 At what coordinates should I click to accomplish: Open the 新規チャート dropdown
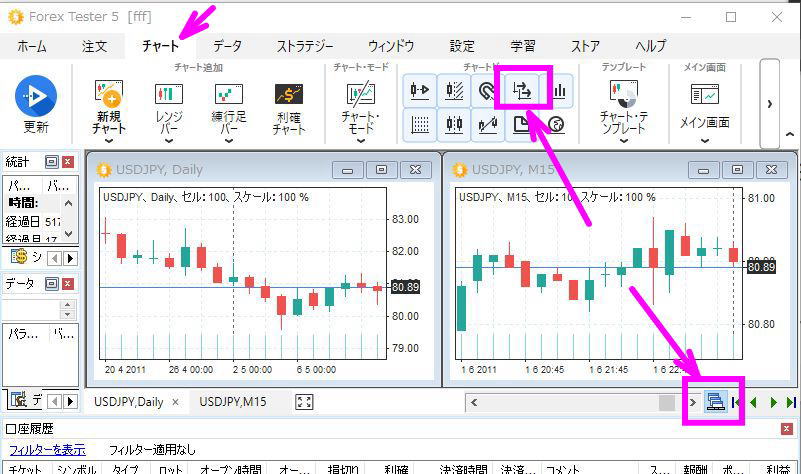pyautogui.click(x=108, y=140)
